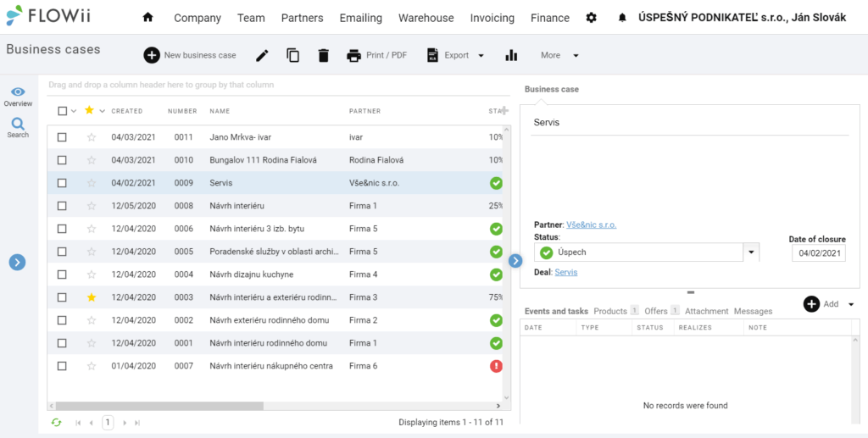The height and width of the screenshot is (438, 868).
Task: Click the add column plus icon
Action: [504, 111]
